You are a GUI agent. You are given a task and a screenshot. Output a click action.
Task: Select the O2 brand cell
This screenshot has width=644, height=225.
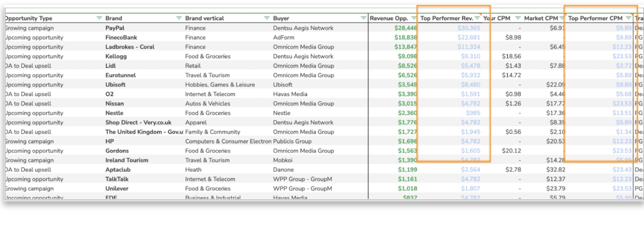coord(109,94)
